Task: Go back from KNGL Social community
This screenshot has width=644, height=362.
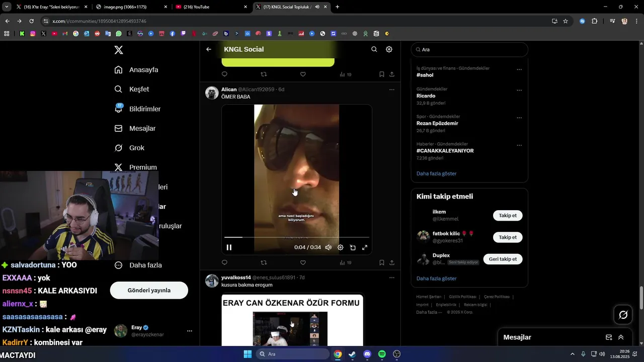Action: click(209, 49)
